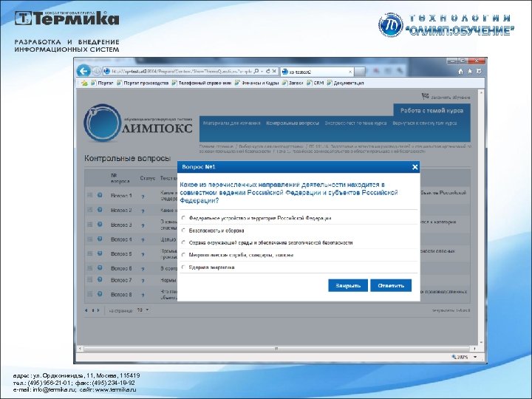
Task: Click the grid icon in Вопрос 8 row
Action: 90,294
